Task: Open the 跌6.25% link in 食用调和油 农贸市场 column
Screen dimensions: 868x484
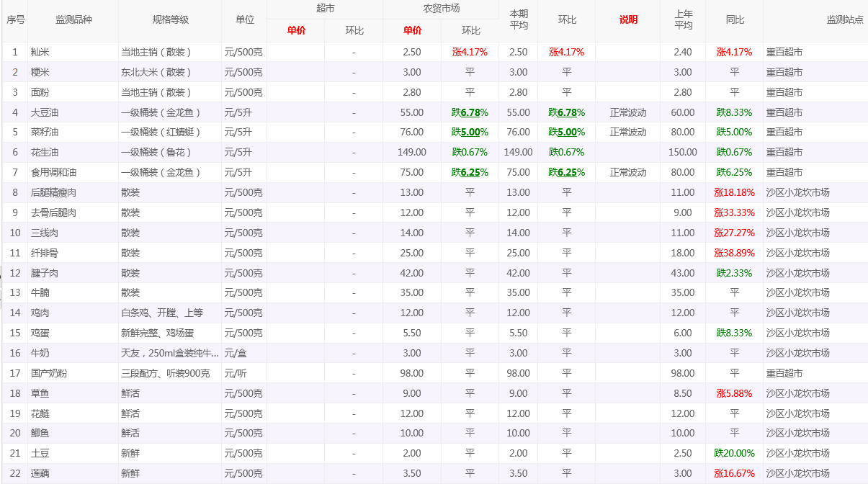Action: (470, 173)
